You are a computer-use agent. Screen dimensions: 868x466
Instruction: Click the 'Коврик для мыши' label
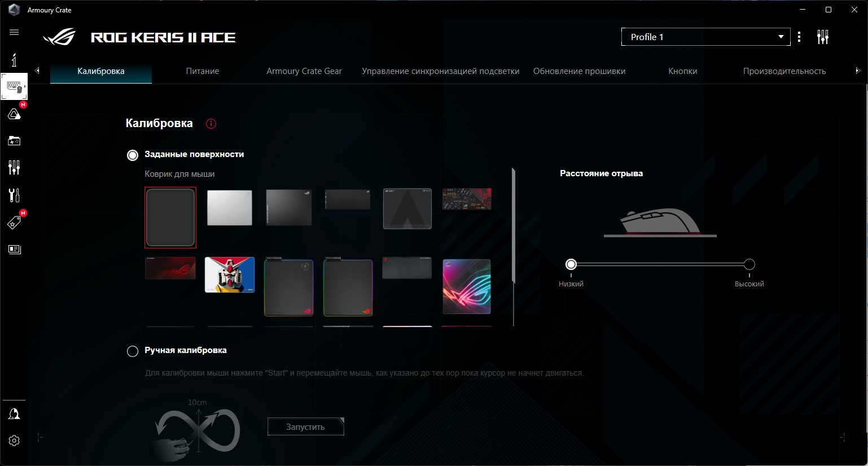pyautogui.click(x=179, y=174)
